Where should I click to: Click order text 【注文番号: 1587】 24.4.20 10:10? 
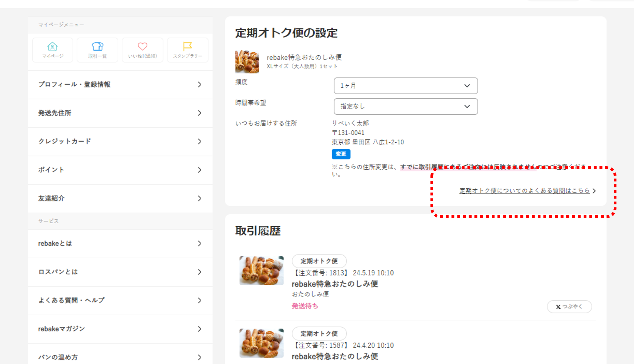[x=343, y=345]
